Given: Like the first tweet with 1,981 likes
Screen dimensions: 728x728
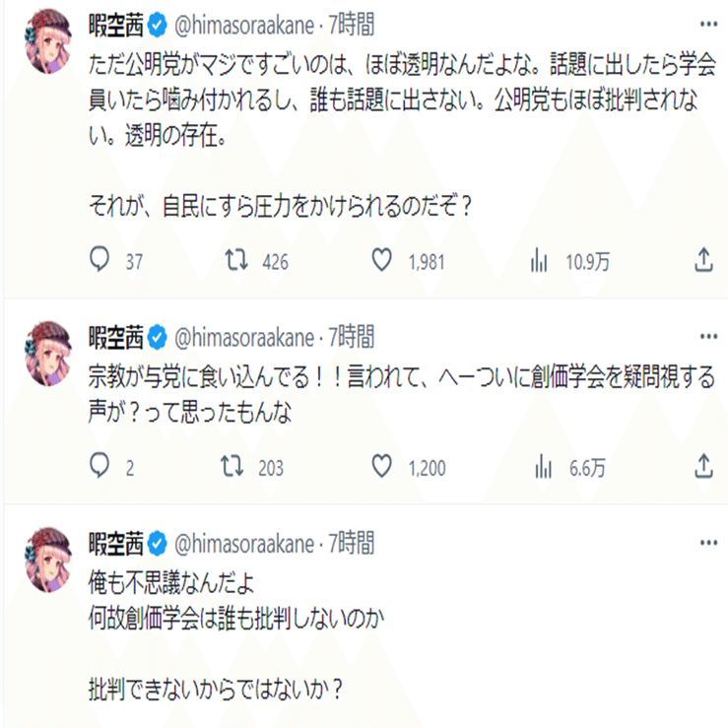Looking at the screenshot, I should (383, 260).
